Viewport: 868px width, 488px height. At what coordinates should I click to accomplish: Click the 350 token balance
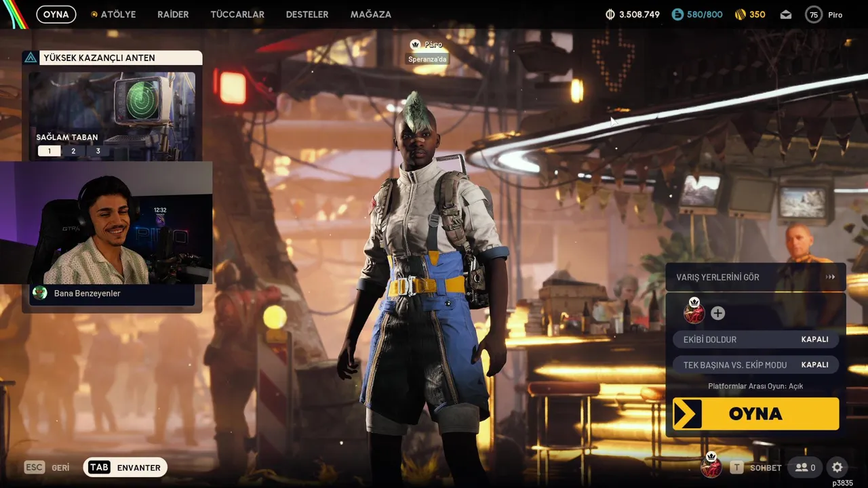(x=757, y=14)
